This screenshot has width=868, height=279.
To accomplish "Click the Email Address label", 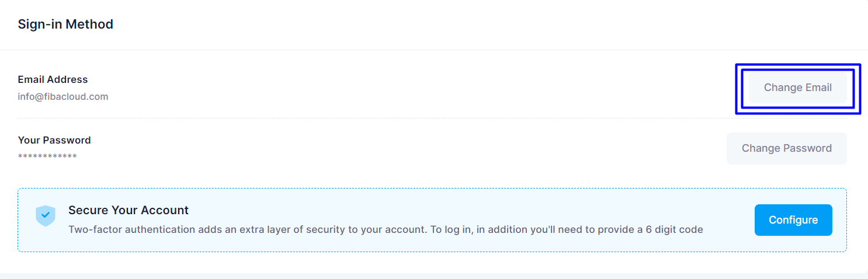I will click(53, 79).
